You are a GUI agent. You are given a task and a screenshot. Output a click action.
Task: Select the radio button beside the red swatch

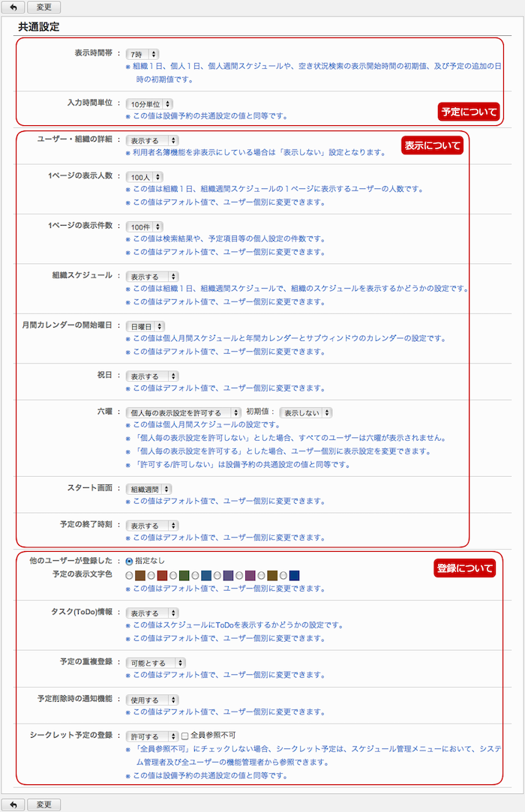pos(151,575)
